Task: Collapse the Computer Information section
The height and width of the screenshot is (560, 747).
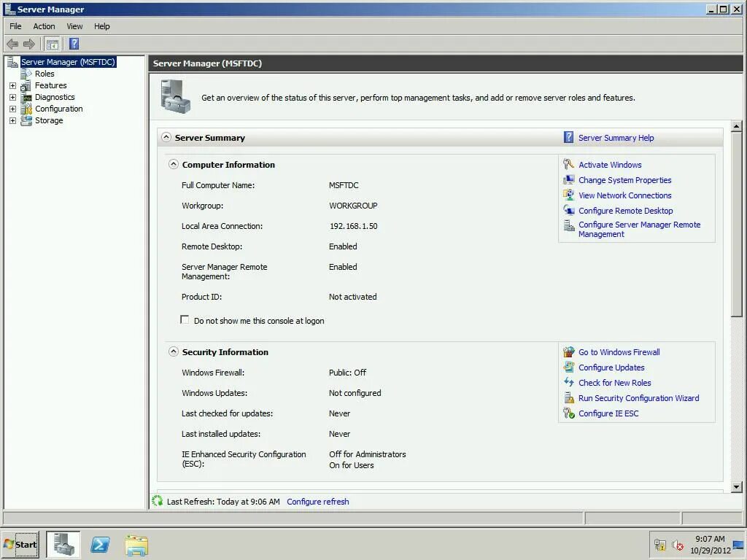Action: 174,164
